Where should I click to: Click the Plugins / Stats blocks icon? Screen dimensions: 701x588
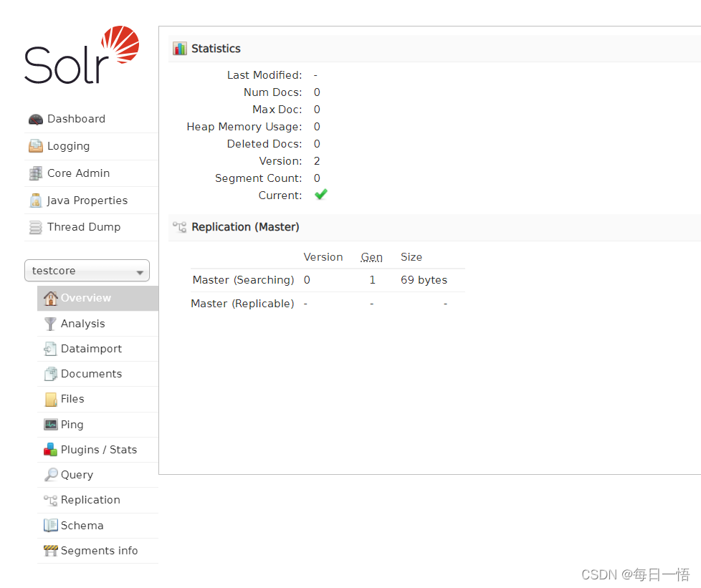(x=50, y=450)
